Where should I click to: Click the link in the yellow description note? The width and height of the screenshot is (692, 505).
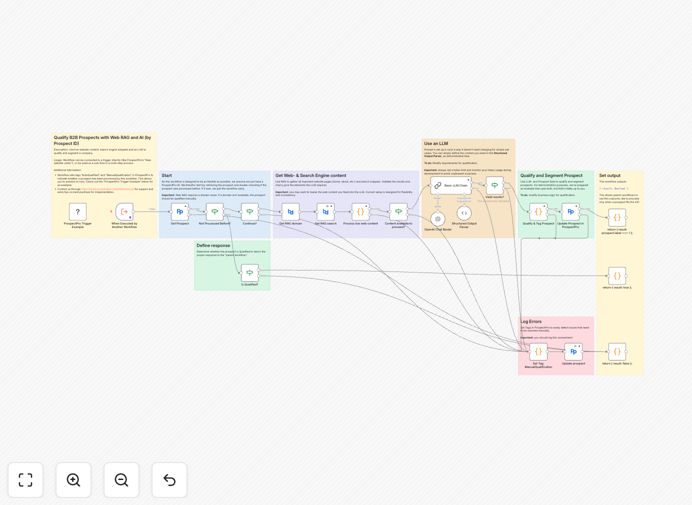(x=107, y=189)
